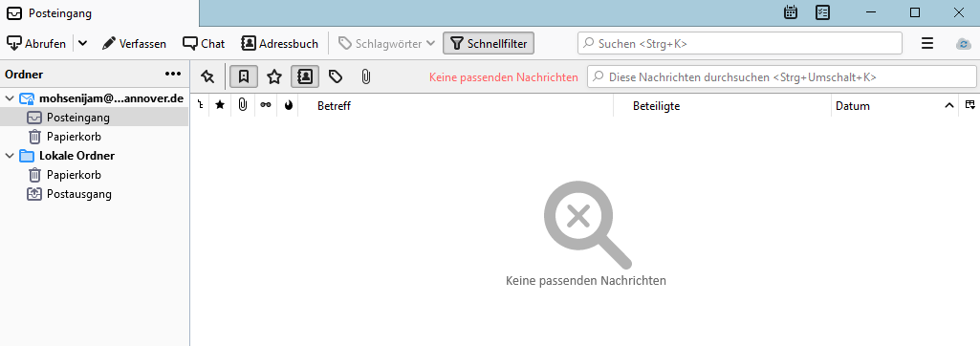Collapse the Lokale Ordner tree
The height and width of the screenshot is (346, 980).
click(10, 156)
